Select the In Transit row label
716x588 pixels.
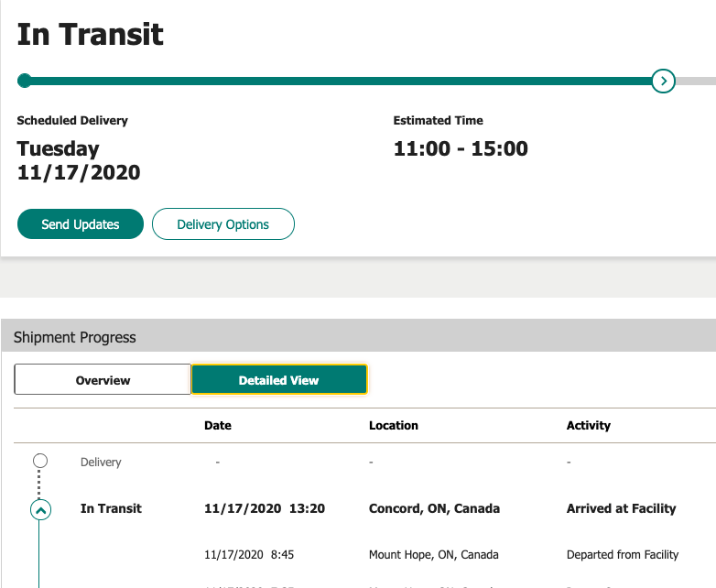point(111,508)
